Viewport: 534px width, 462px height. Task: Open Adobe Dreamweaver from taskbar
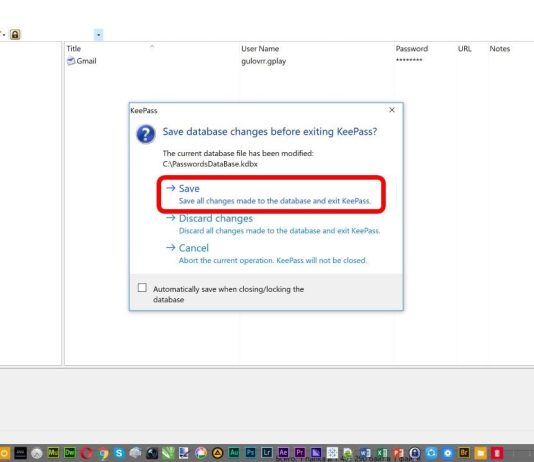(x=69, y=453)
